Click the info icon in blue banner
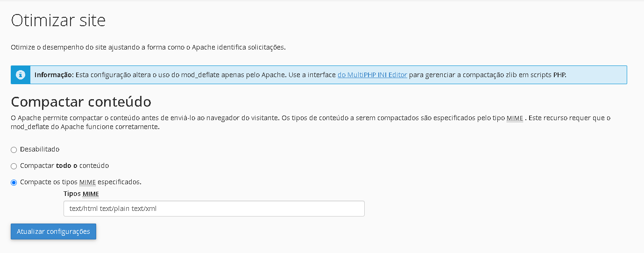The image size is (644, 253). pos(20,75)
